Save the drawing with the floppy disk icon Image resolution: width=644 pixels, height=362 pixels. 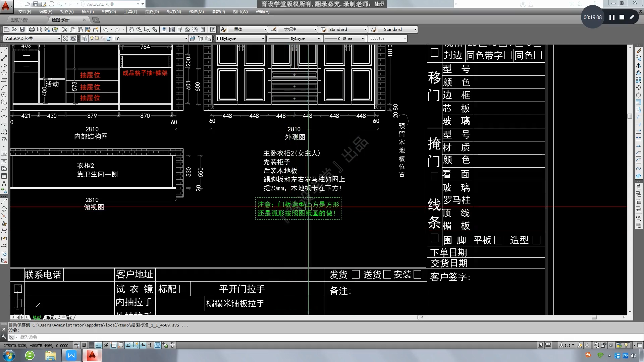click(x=22, y=29)
